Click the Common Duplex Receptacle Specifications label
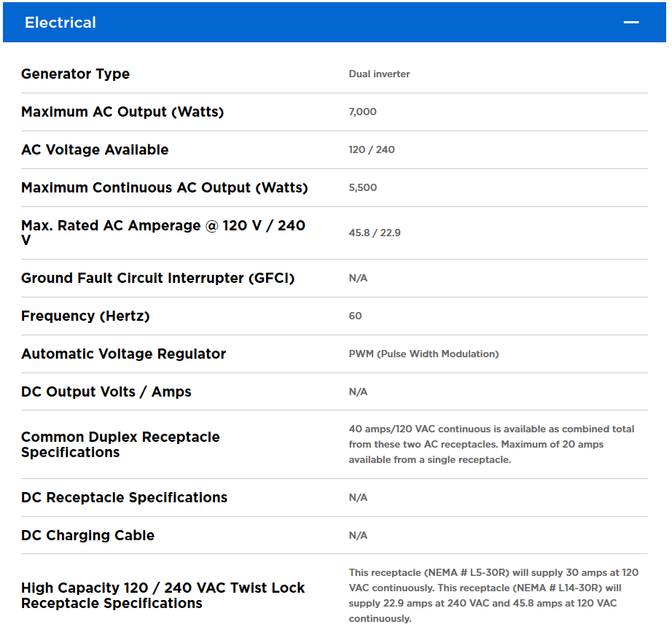The height and width of the screenshot is (635, 672). (x=120, y=445)
